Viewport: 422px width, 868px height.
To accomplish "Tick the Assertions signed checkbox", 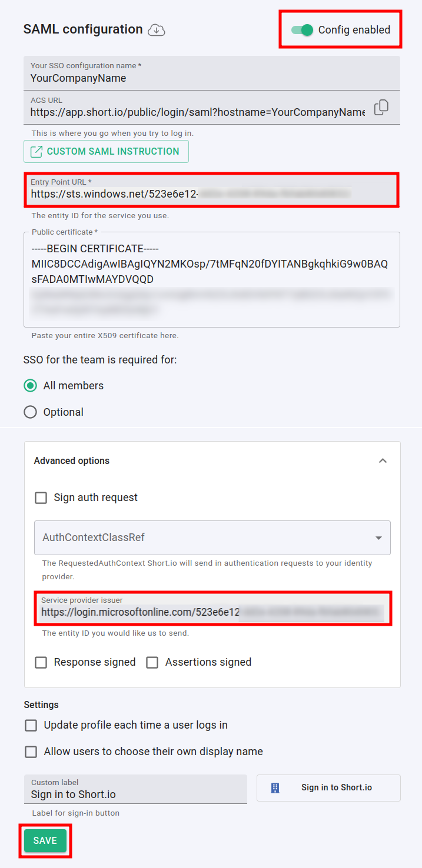I will coord(152,663).
